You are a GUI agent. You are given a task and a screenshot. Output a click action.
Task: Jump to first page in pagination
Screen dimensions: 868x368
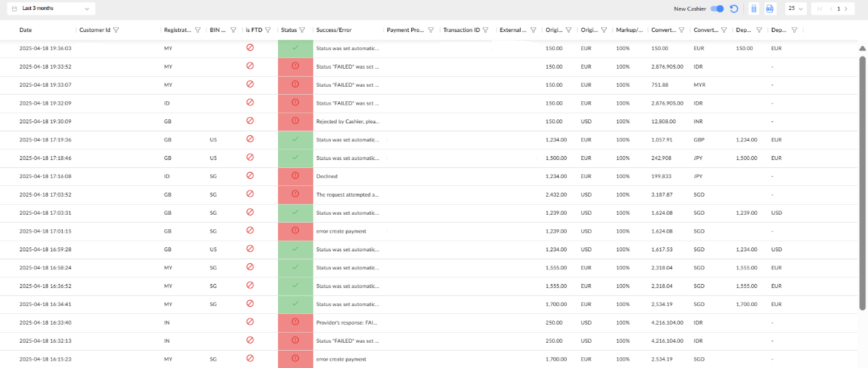(820, 9)
